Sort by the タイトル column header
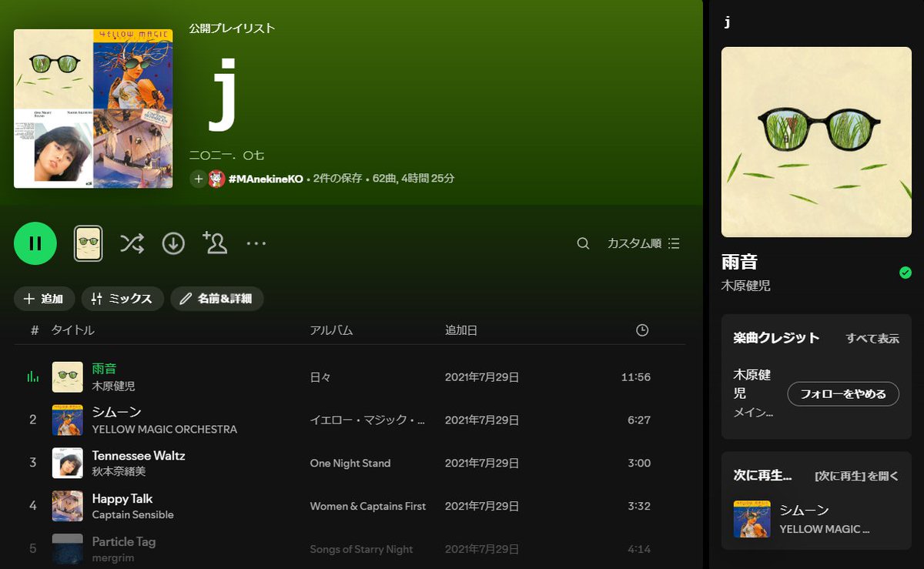 coord(73,330)
